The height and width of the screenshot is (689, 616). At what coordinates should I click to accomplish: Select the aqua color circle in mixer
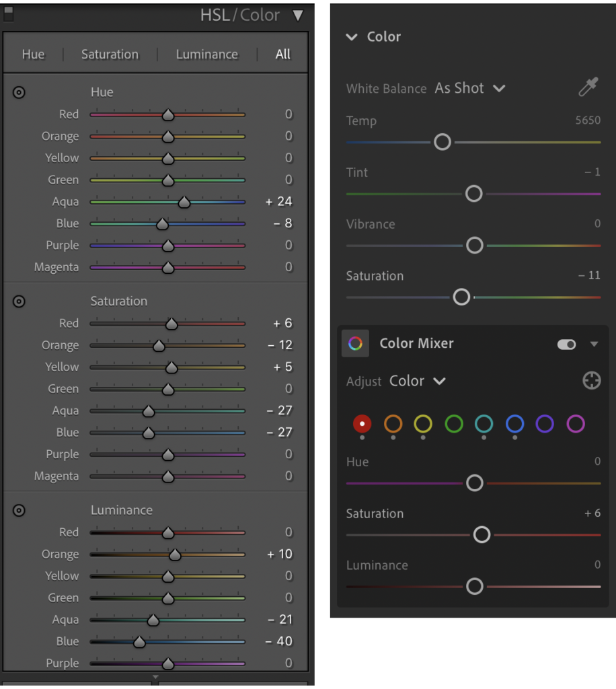(x=484, y=424)
